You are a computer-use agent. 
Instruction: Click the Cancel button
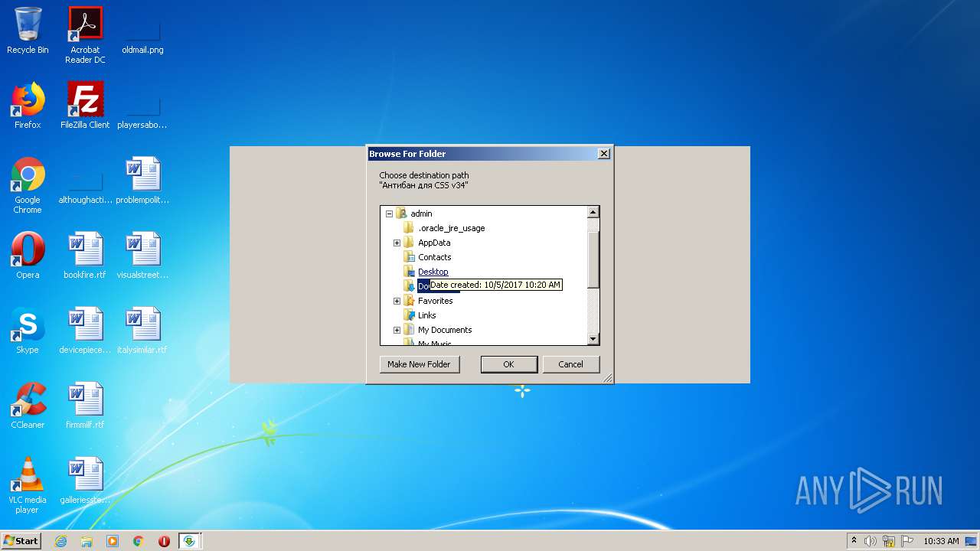tap(570, 364)
